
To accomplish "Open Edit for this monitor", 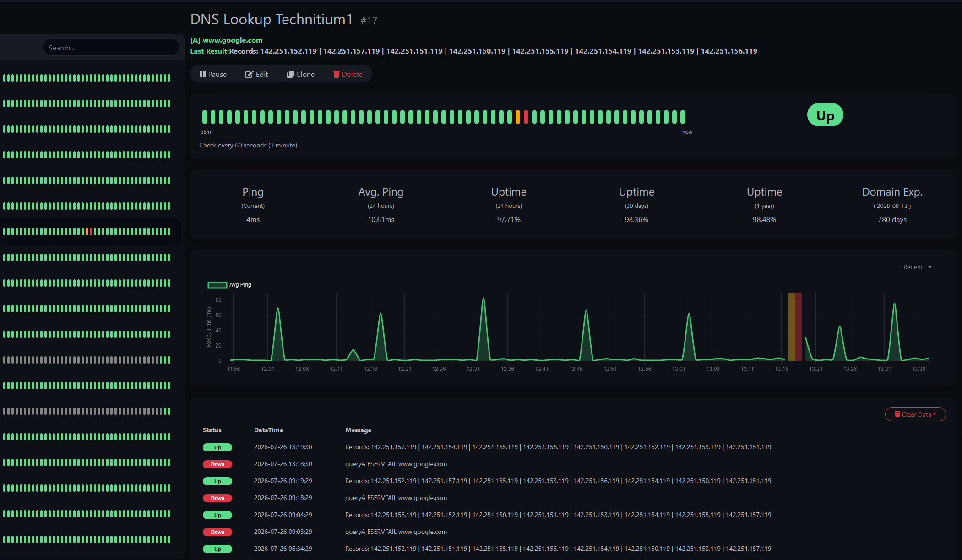I will pos(257,74).
